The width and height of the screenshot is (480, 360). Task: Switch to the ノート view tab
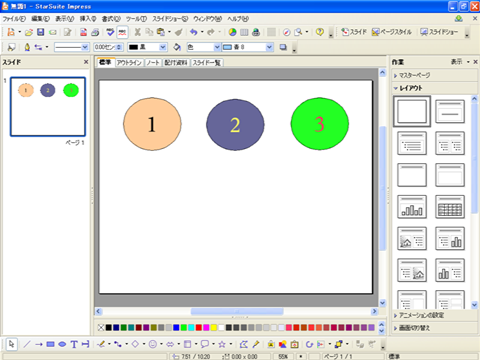pos(153,62)
